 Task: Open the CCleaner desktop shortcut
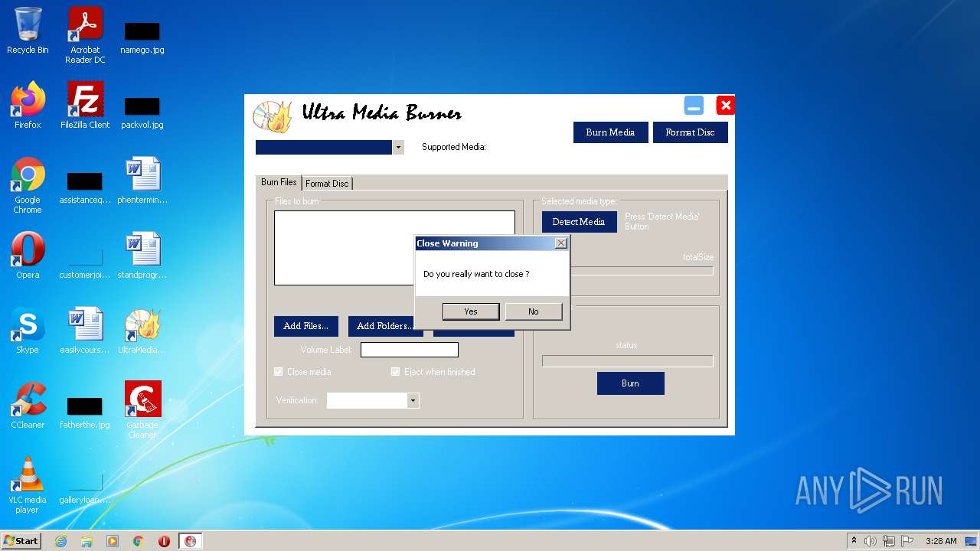pos(28,406)
